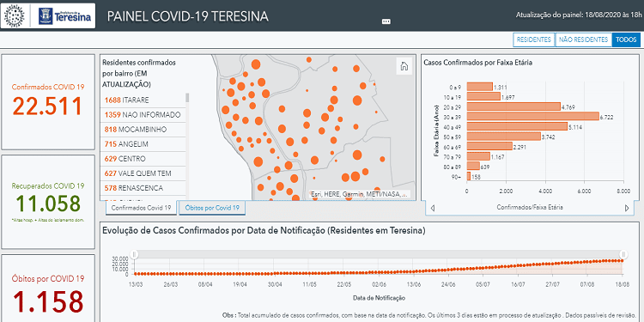Select the 578 RENASCENCA row
The height and width of the screenshot is (322, 644).
click(x=143, y=189)
